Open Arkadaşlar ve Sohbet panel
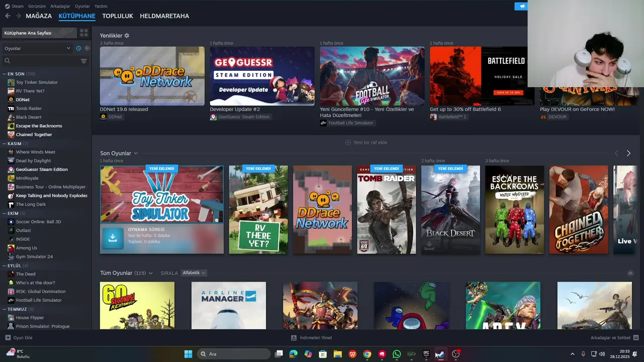Viewport: 644px width, 362px height. [615, 338]
